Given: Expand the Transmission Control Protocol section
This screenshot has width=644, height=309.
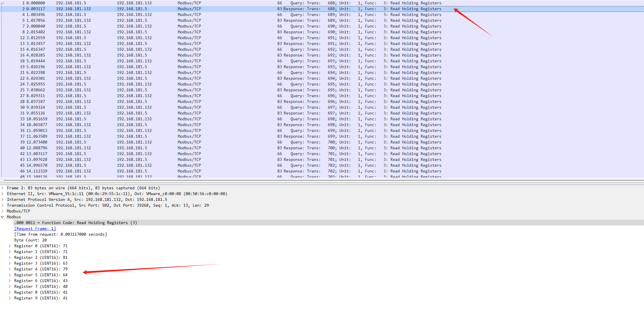Looking at the screenshot, I should tap(3, 206).
